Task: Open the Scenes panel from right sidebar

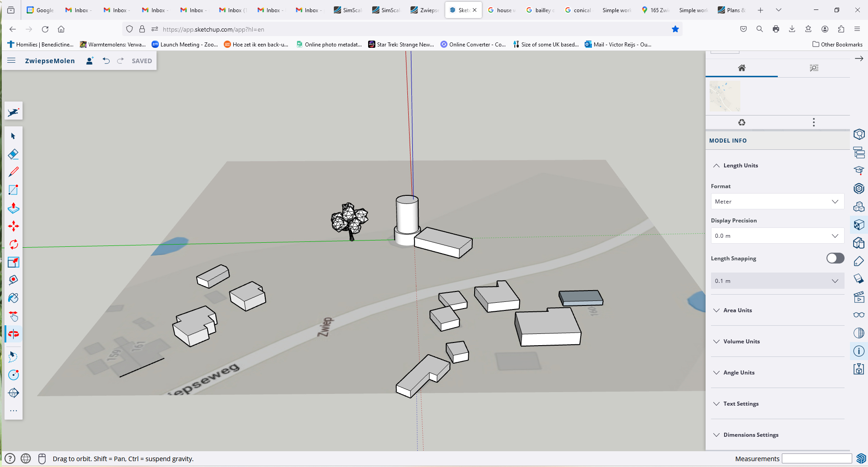Action: 859,297
